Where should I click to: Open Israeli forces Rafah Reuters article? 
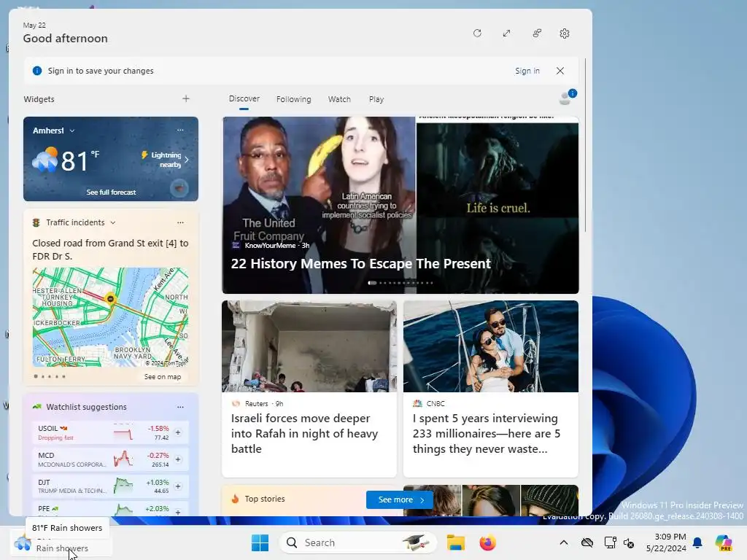tap(309, 389)
